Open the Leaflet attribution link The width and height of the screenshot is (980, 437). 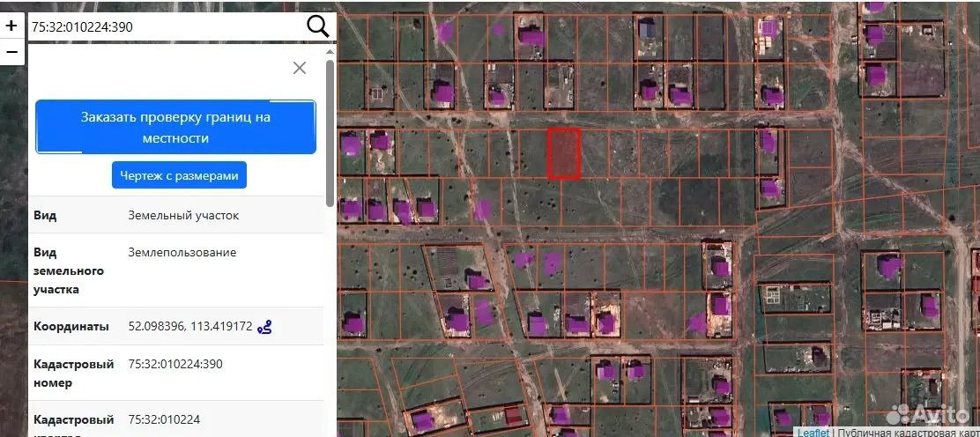[813, 432]
